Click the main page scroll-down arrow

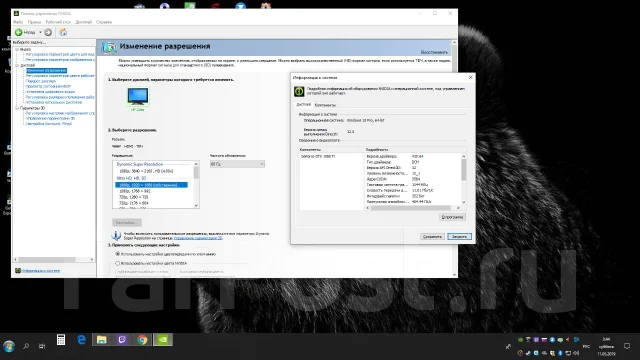pos(454,275)
